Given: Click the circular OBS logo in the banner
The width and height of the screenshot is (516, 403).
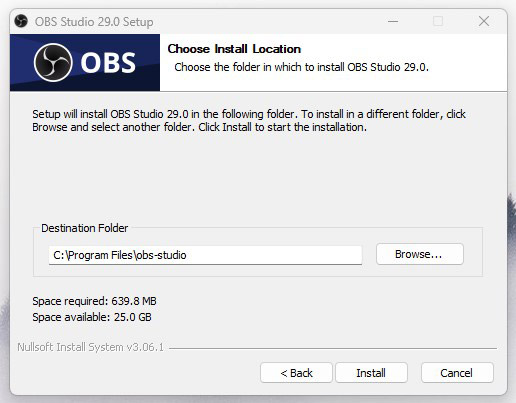Looking at the screenshot, I should point(53,62).
